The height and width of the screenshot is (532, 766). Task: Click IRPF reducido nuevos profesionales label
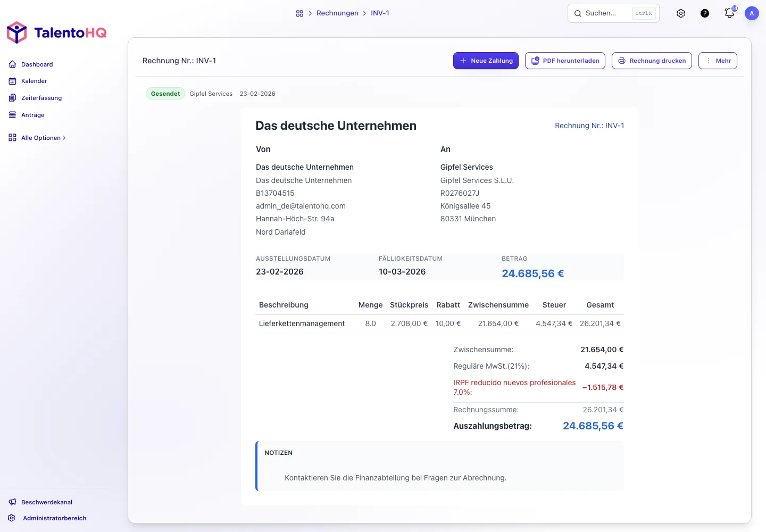tap(514, 387)
